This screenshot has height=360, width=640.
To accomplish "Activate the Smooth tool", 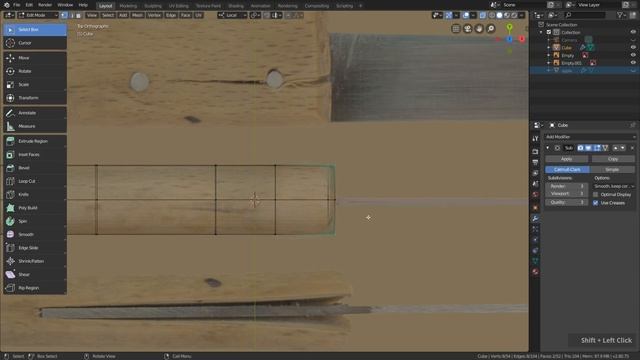I will (x=35, y=234).
